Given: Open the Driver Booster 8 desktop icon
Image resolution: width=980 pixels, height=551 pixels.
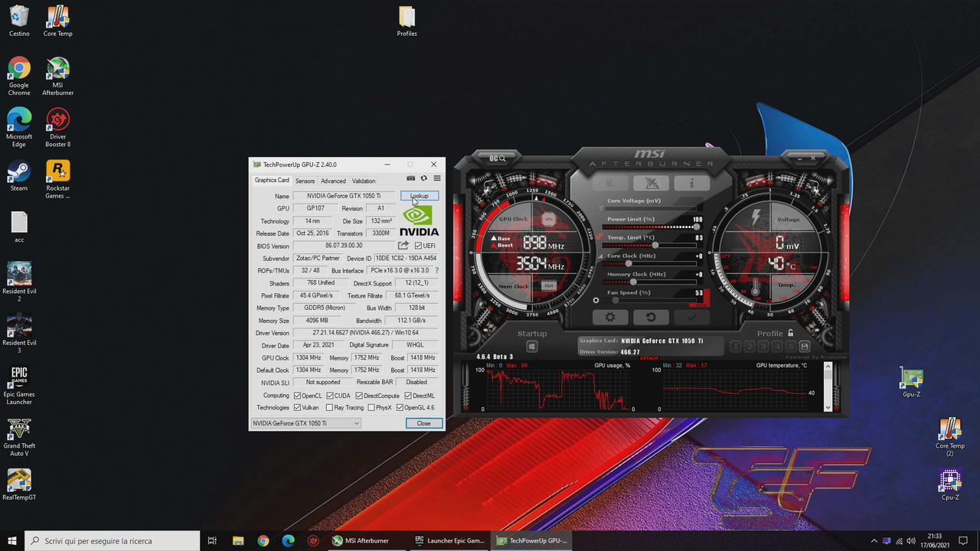Looking at the screenshot, I should click(x=58, y=128).
